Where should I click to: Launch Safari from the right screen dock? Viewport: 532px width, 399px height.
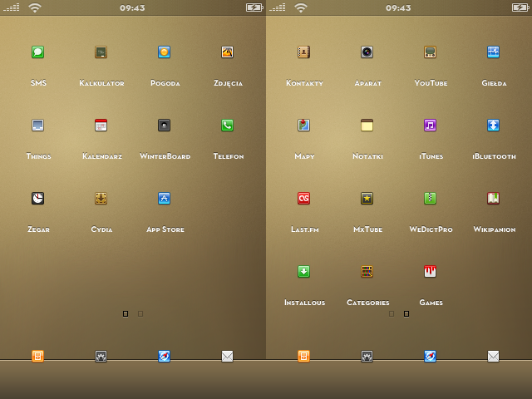click(431, 357)
